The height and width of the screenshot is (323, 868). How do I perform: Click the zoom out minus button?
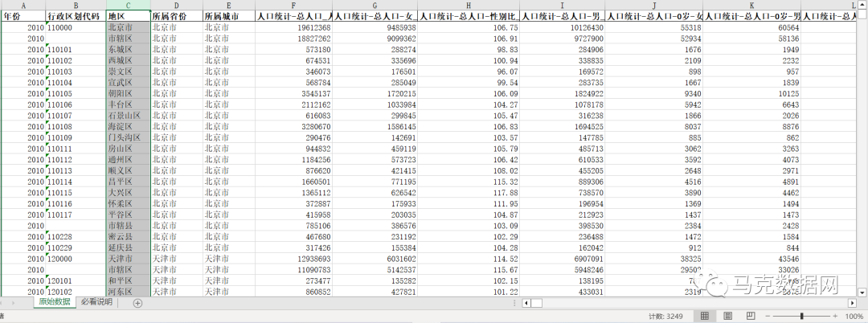pyautogui.click(x=768, y=316)
